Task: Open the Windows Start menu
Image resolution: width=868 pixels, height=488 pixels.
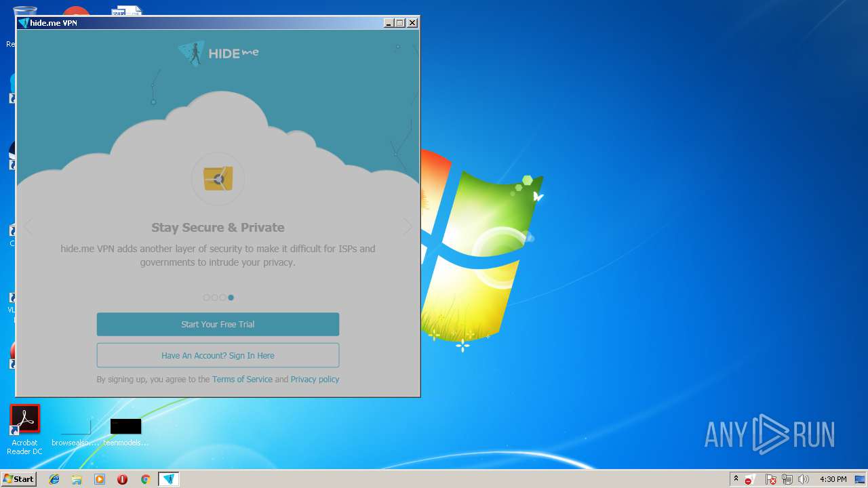Action: pyautogui.click(x=18, y=479)
